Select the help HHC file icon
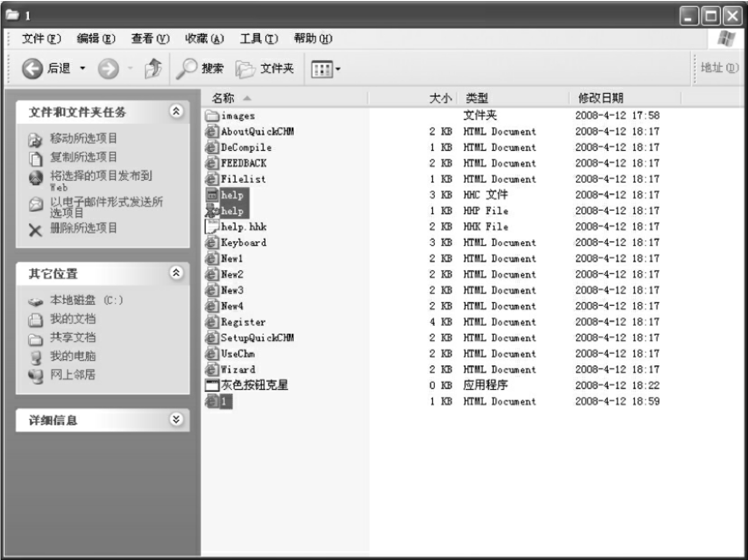This screenshot has height=560, width=748. point(212,195)
